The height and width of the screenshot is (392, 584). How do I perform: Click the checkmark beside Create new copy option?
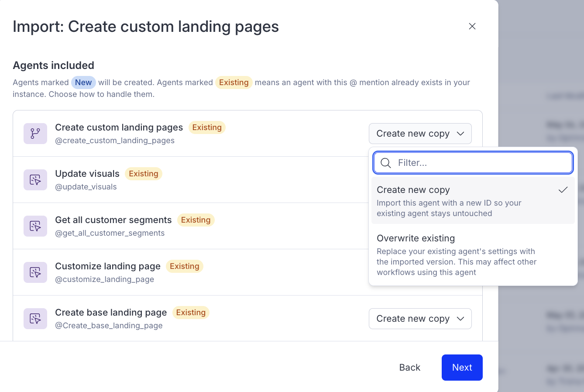pyautogui.click(x=563, y=190)
